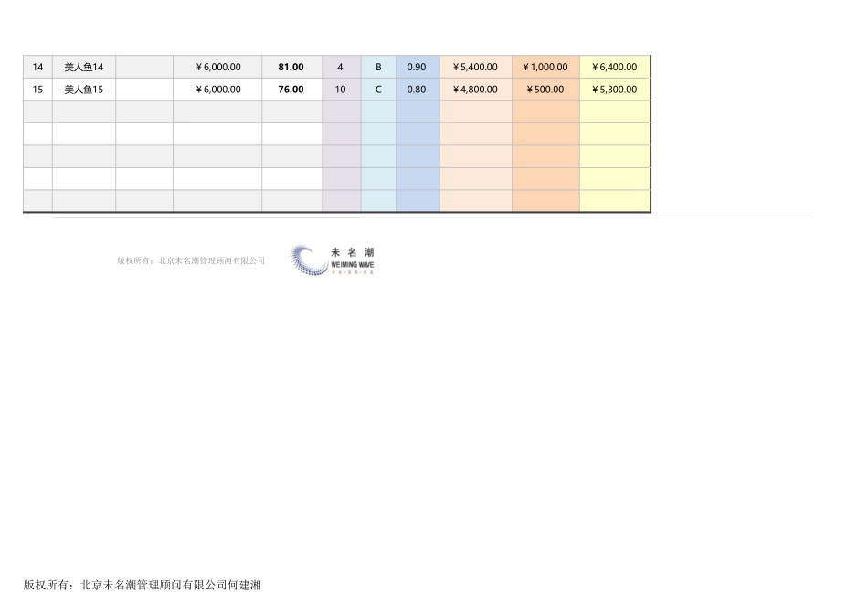
Task: Click the centered copyright text near the logo
Action: click(x=189, y=259)
